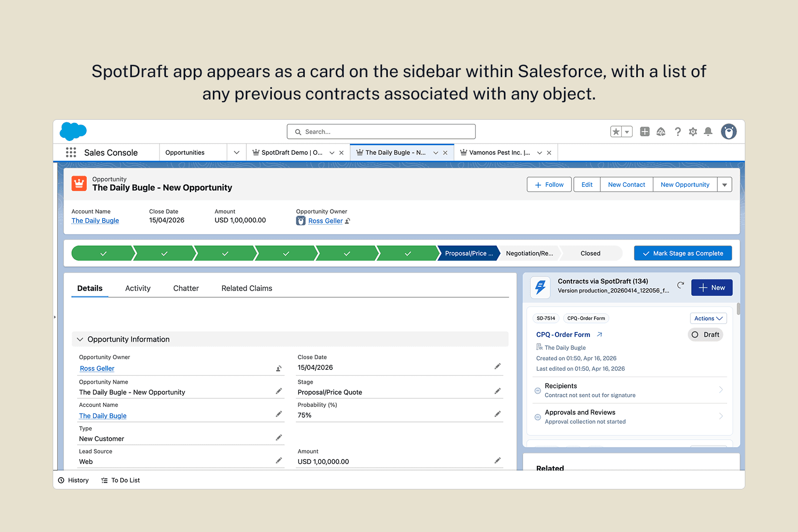Close the SpotDraft Demo workspace tab

(342, 153)
